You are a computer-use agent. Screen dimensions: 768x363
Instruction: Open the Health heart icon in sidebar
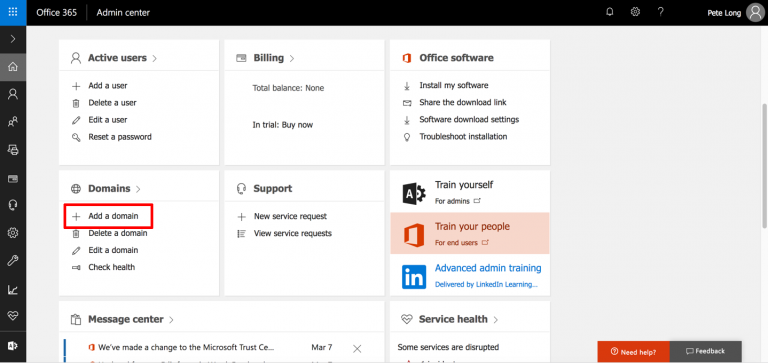[13, 316]
